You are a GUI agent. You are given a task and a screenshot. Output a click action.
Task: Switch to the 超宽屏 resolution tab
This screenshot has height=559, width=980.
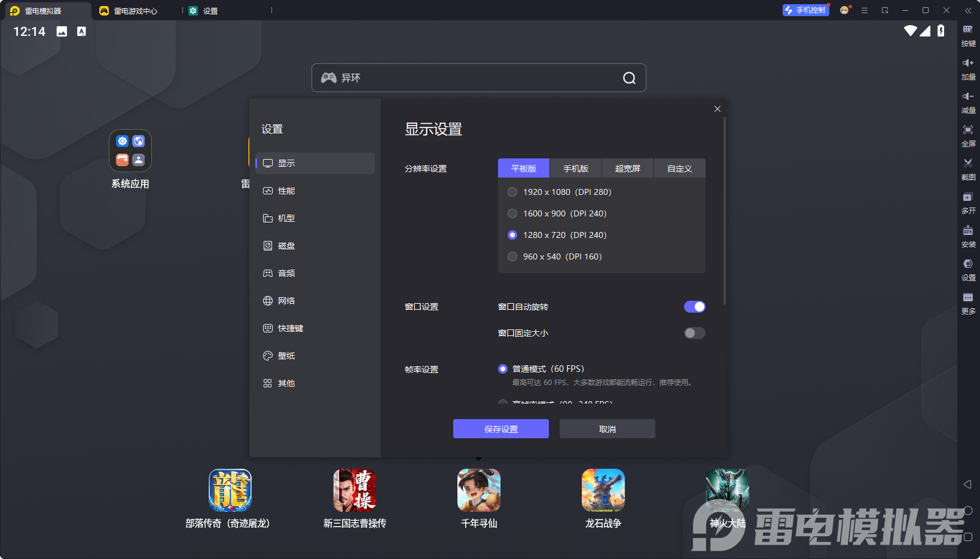pyautogui.click(x=628, y=168)
